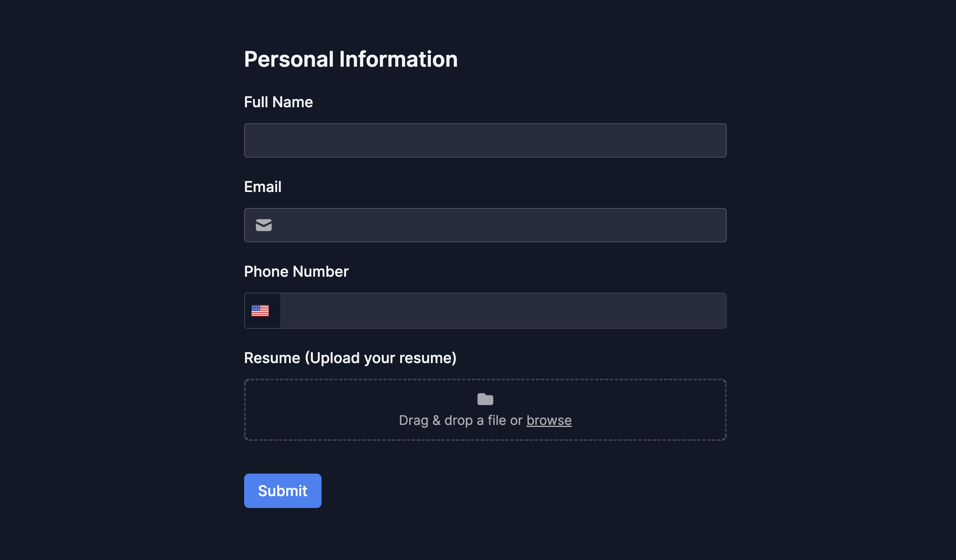Click the right end of Full Name field
956x560 pixels.
713,140
